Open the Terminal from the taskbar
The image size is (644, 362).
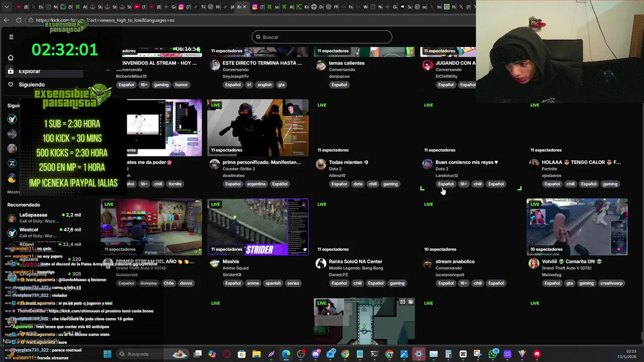pos(374,354)
